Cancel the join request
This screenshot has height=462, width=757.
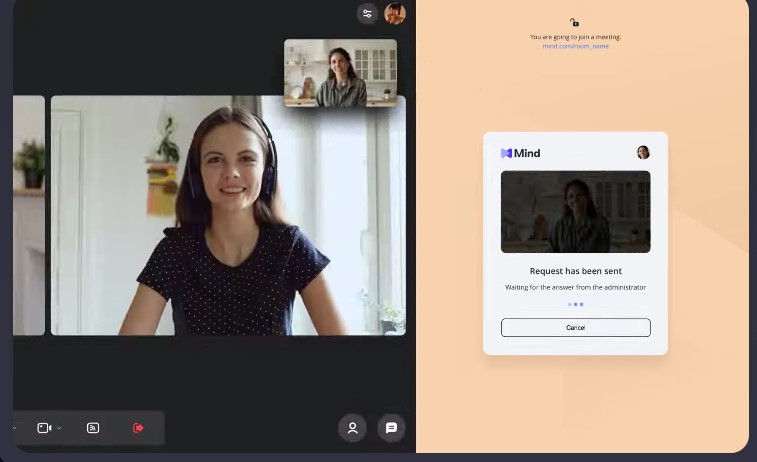click(575, 327)
